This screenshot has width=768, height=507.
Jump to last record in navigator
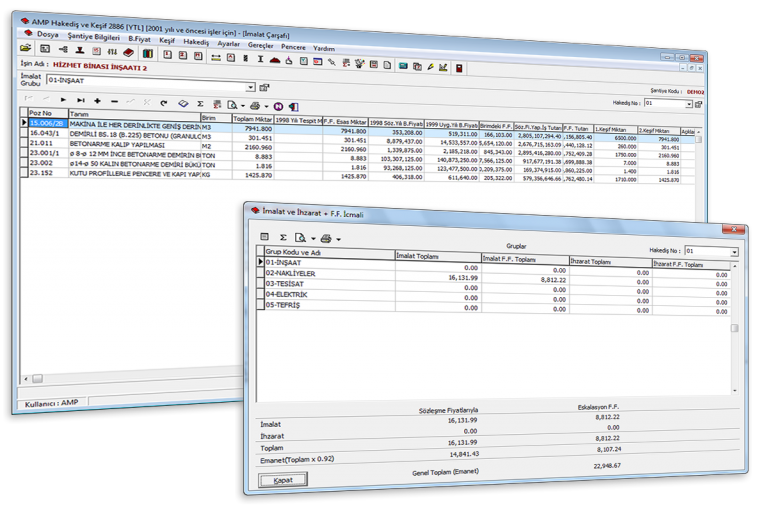[81, 102]
